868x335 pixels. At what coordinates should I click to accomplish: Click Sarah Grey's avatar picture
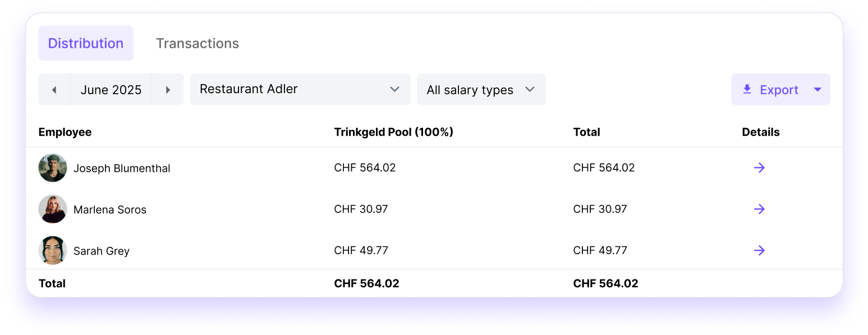(x=52, y=250)
